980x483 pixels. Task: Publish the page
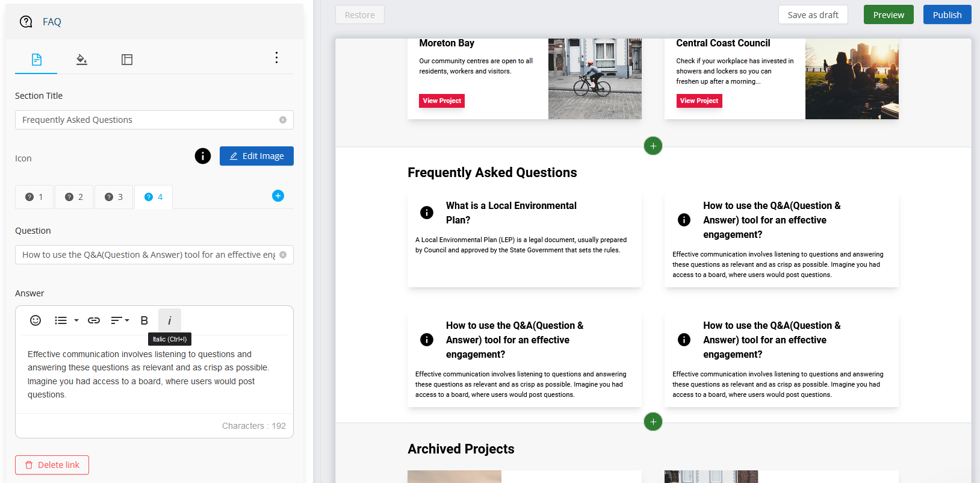pyautogui.click(x=947, y=15)
